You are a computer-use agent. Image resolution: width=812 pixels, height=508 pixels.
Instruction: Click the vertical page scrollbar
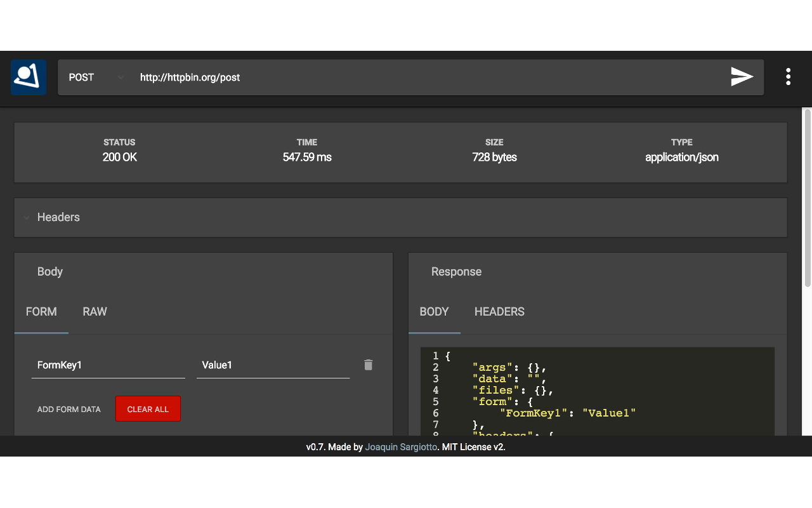(807, 197)
